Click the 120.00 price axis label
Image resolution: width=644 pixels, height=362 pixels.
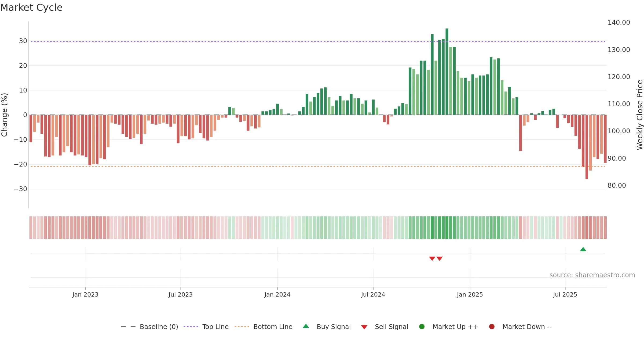pyautogui.click(x=619, y=77)
